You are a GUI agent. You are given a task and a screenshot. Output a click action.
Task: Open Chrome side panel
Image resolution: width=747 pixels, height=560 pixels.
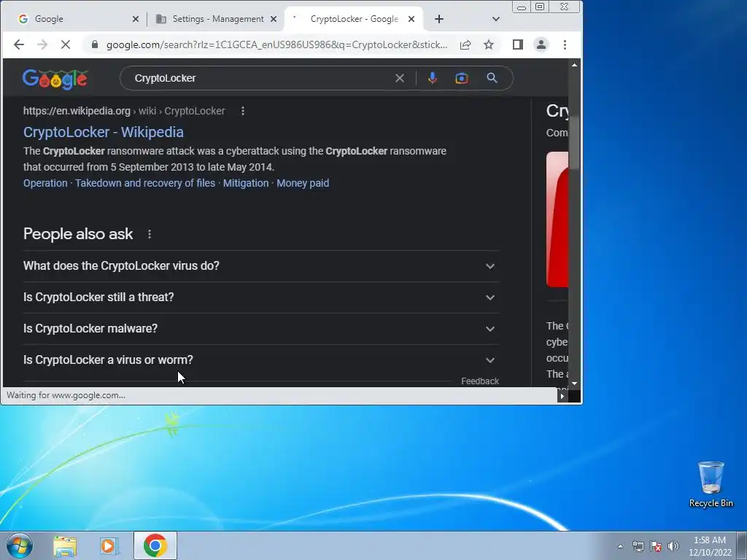click(x=518, y=44)
